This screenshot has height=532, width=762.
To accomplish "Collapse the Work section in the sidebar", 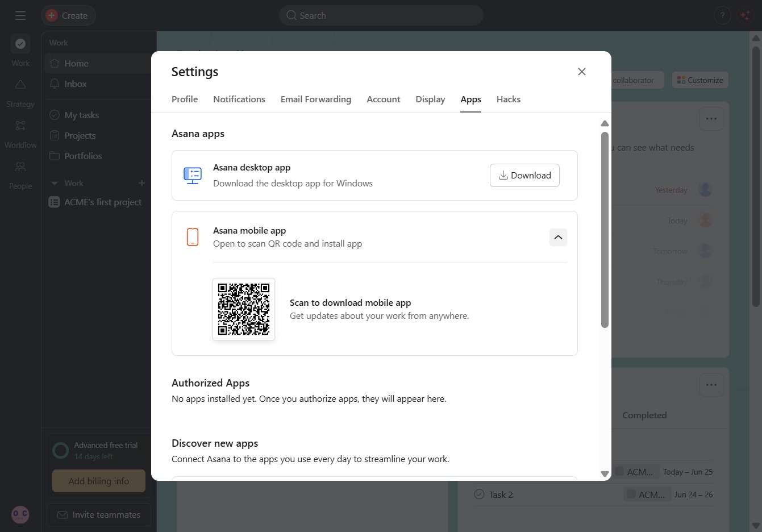I will point(55,183).
